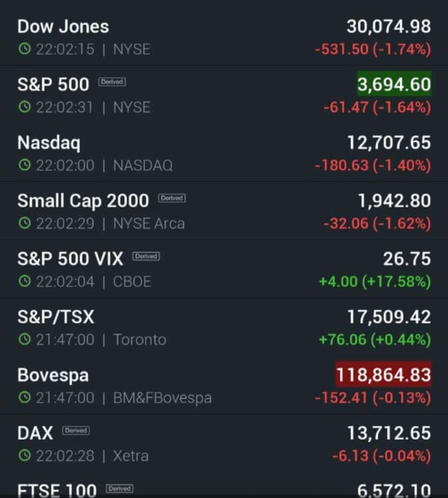
Task: Click the clock icon under Nasdaq
Action: click(24, 165)
